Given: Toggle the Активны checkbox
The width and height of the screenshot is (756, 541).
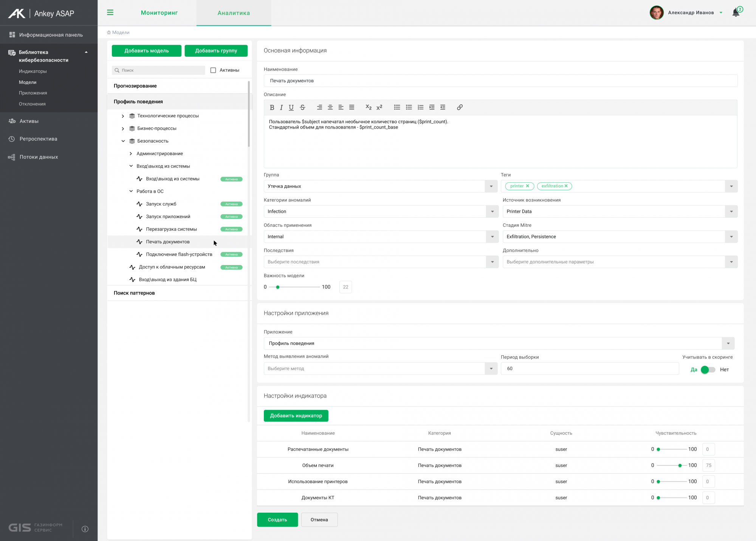Looking at the screenshot, I should (213, 70).
